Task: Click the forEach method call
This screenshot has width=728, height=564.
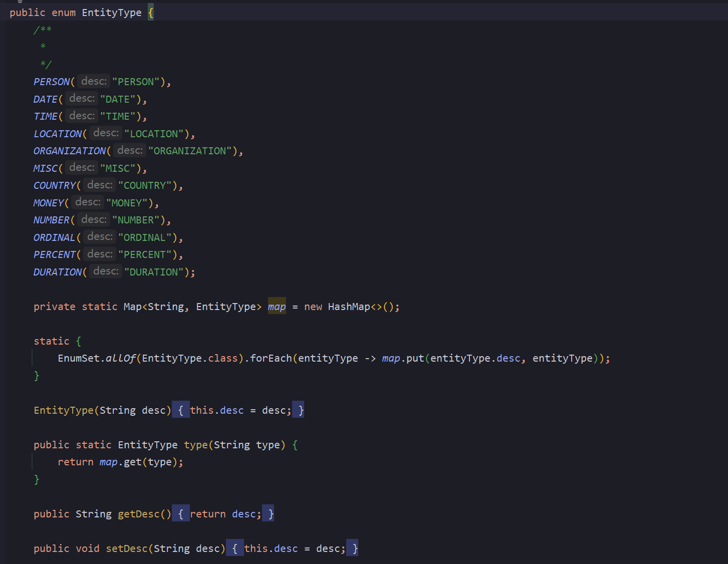Action: (x=271, y=358)
